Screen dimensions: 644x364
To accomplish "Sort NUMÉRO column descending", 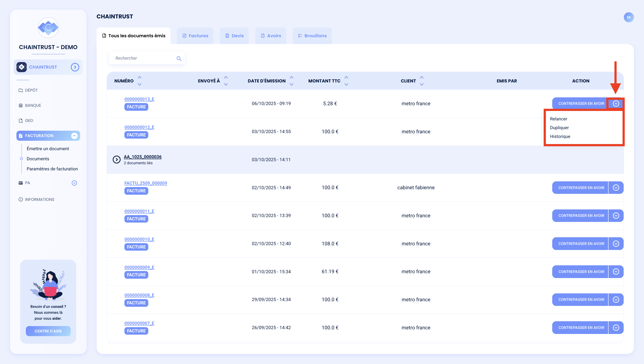I will (140, 84).
